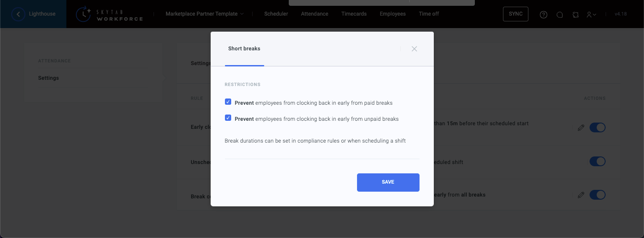
Task: Toggle the unscheduled shift rule switch
Action: tap(597, 161)
